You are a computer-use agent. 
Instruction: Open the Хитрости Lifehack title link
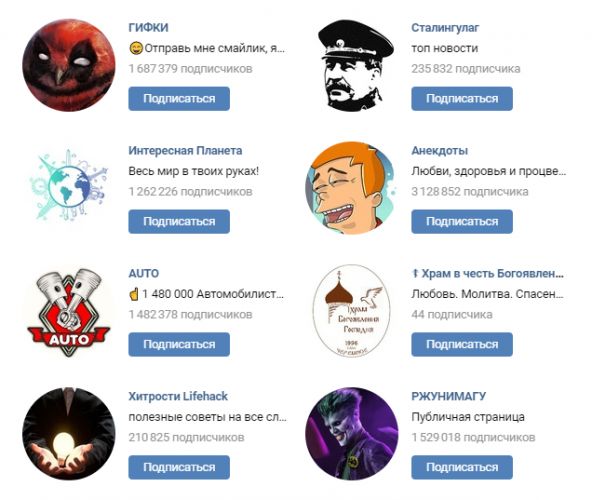pyautogui.click(x=178, y=396)
